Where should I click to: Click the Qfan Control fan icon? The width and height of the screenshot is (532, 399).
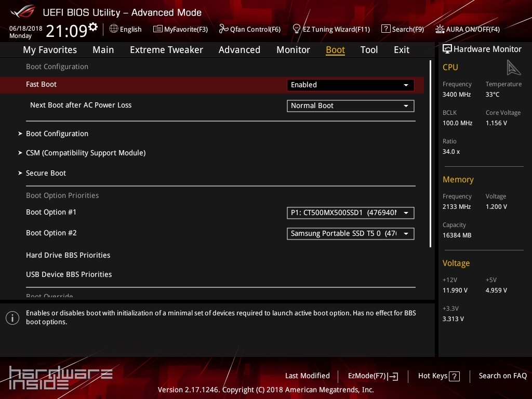coord(223,29)
